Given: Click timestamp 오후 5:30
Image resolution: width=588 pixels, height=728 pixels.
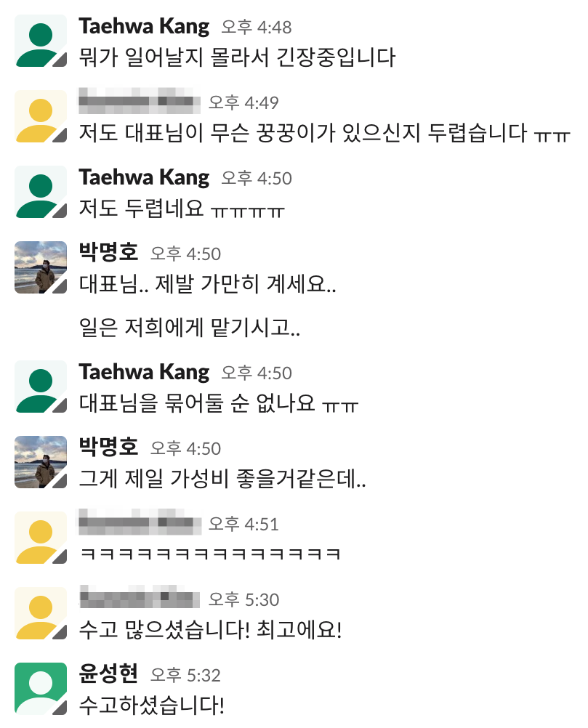Looking at the screenshot, I should click(x=243, y=600).
